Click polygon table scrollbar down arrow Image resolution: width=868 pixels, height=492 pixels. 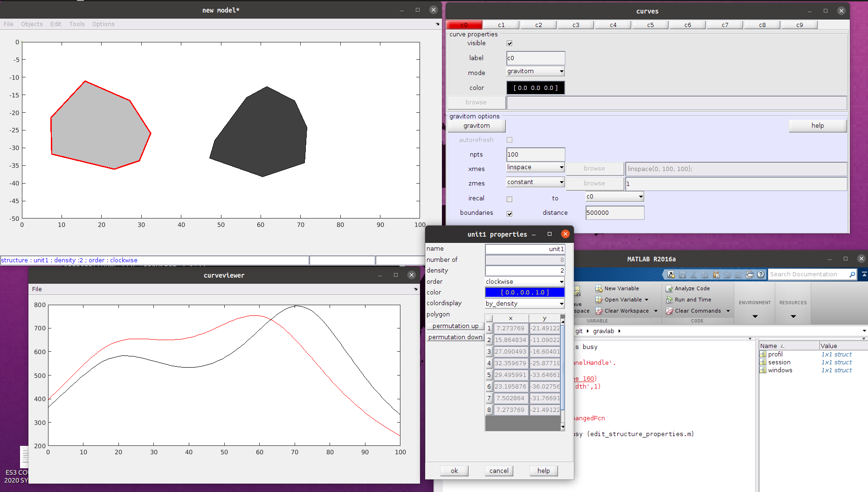pos(563,426)
